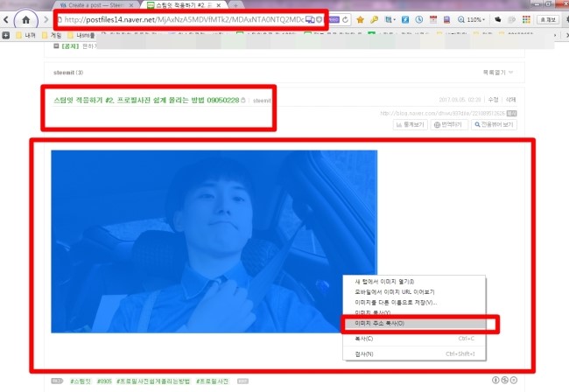Click the 전용뷰어 보기 viewer button

494,125
